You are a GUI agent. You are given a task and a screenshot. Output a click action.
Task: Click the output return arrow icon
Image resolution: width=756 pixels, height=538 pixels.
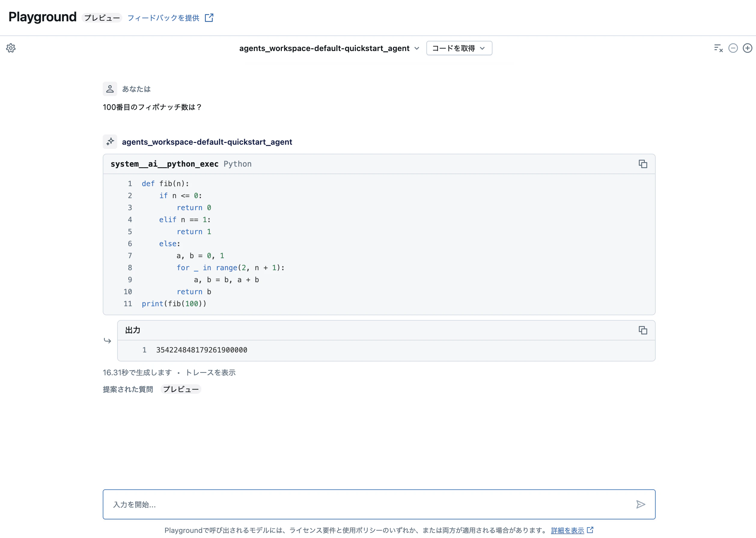click(x=108, y=340)
